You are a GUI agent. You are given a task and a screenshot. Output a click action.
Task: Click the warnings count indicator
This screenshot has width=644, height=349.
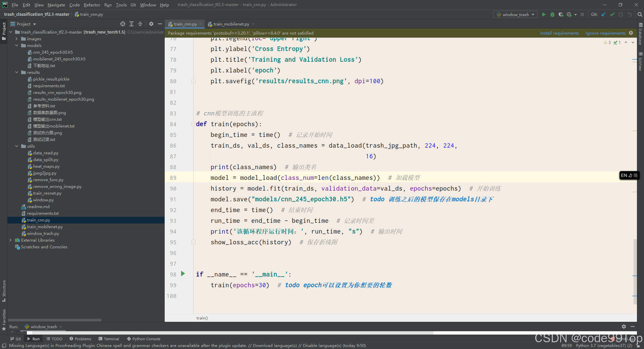(x=607, y=42)
